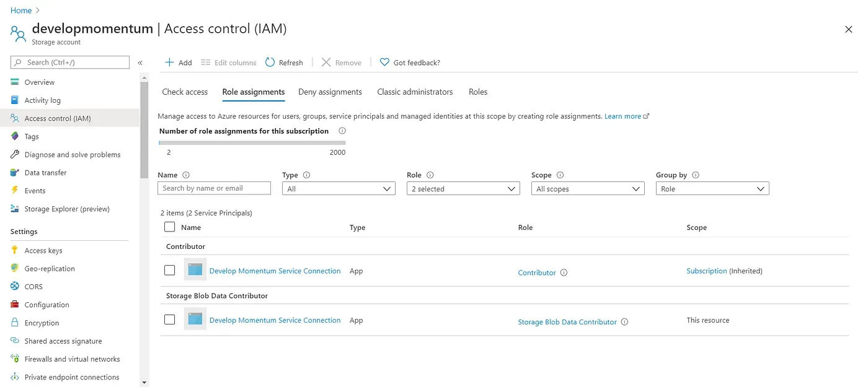This screenshot has height=387, width=868.
Task: Click the sidebar scrollbar up arrow
Action: [x=144, y=78]
